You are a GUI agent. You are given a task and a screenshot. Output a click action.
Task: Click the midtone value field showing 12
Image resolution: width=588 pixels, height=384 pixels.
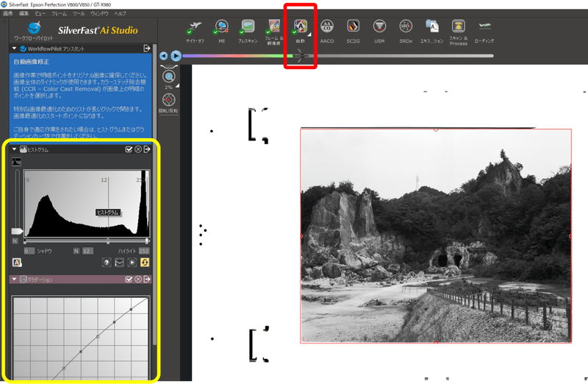pos(87,251)
